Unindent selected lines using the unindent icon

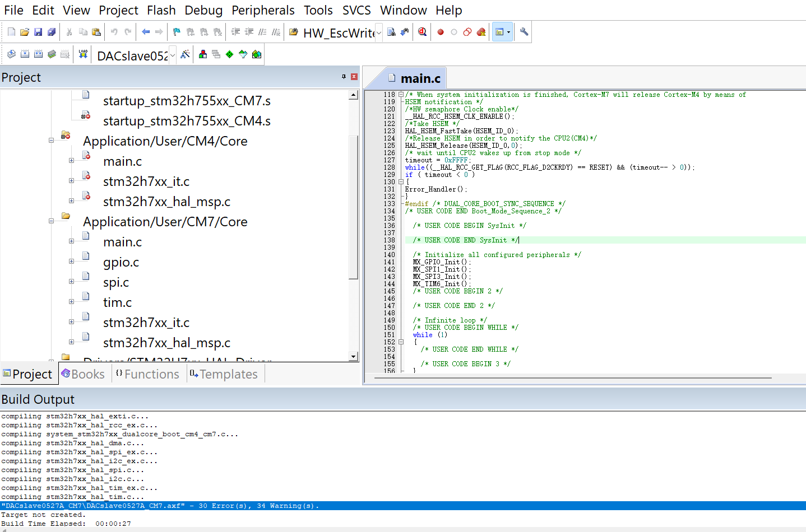click(x=249, y=32)
